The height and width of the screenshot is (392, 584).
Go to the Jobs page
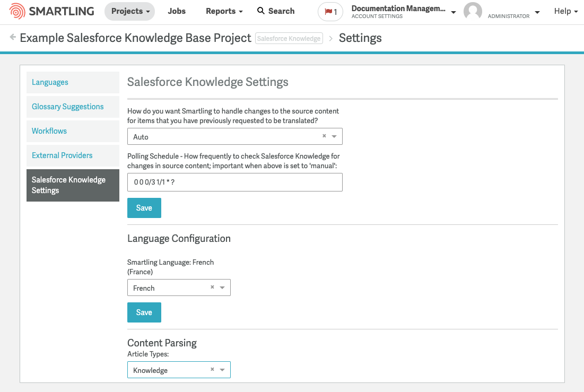(177, 11)
